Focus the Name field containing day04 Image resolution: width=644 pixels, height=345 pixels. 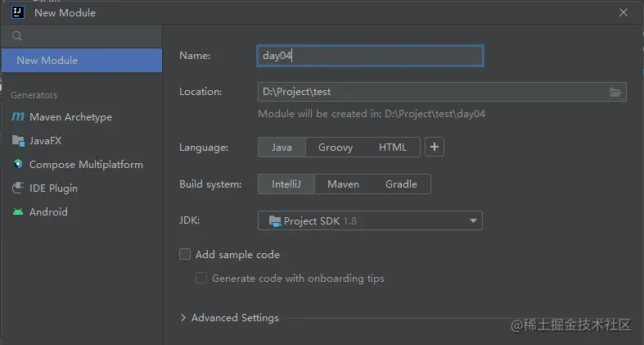(x=370, y=56)
